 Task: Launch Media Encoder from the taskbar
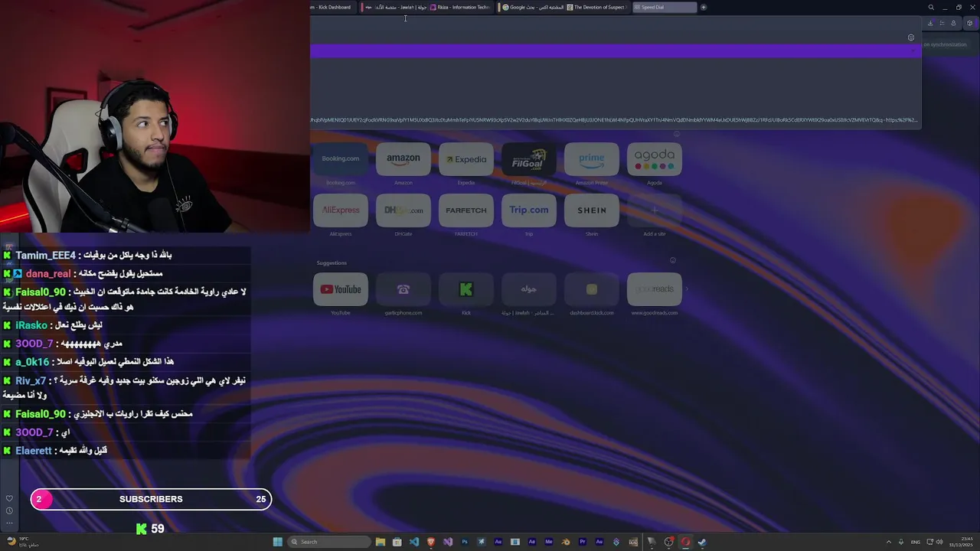[549, 542]
